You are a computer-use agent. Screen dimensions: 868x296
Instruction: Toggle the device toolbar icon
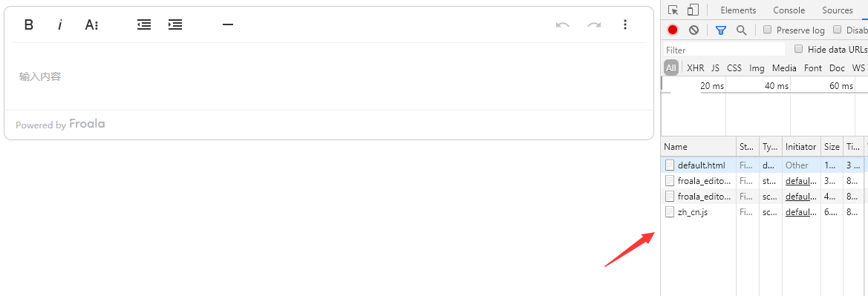coord(693,10)
